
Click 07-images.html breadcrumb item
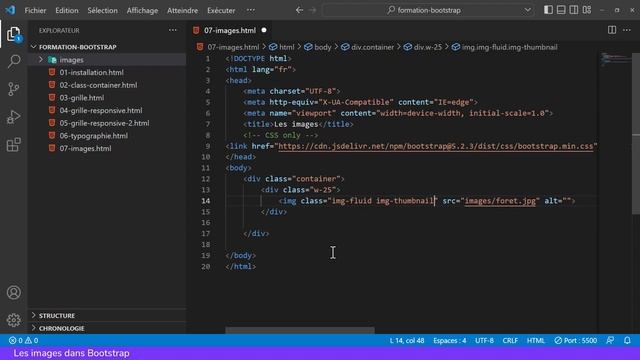click(x=228, y=47)
